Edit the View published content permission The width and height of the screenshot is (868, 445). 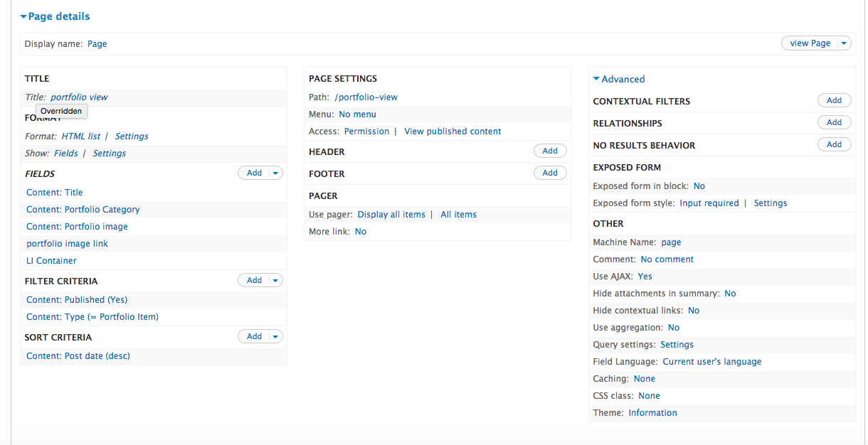coord(452,132)
